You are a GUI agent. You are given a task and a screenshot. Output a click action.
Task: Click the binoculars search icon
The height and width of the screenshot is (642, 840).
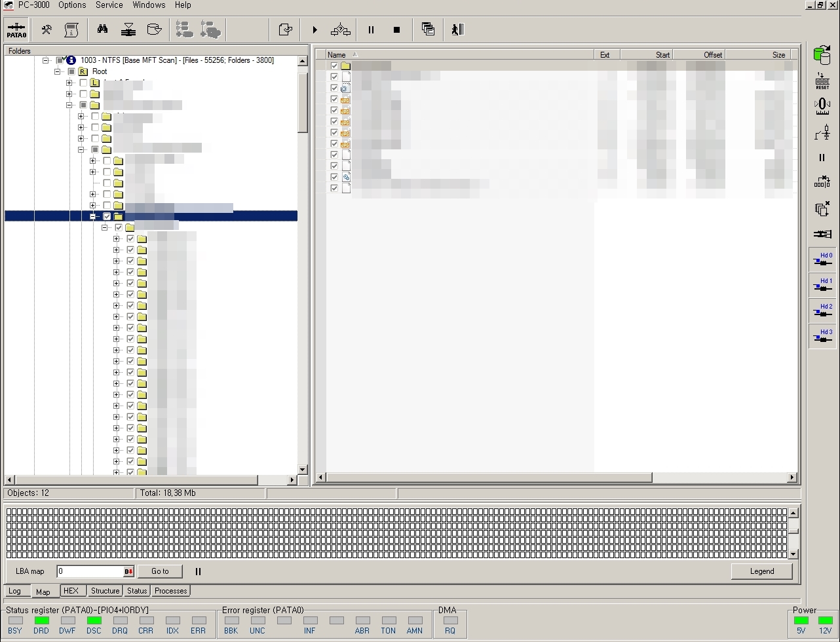pyautogui.click(x=103, y=29)
